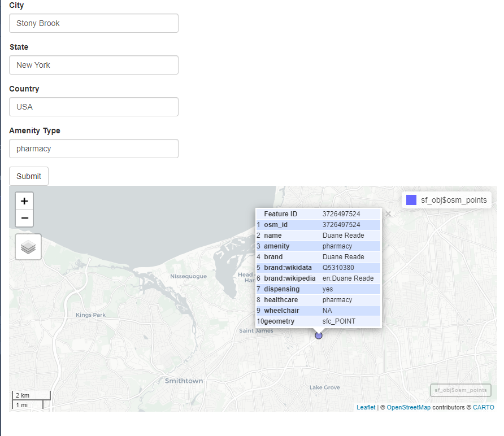
Task: Click the Kings Park map label
Action: pos(90,315)
